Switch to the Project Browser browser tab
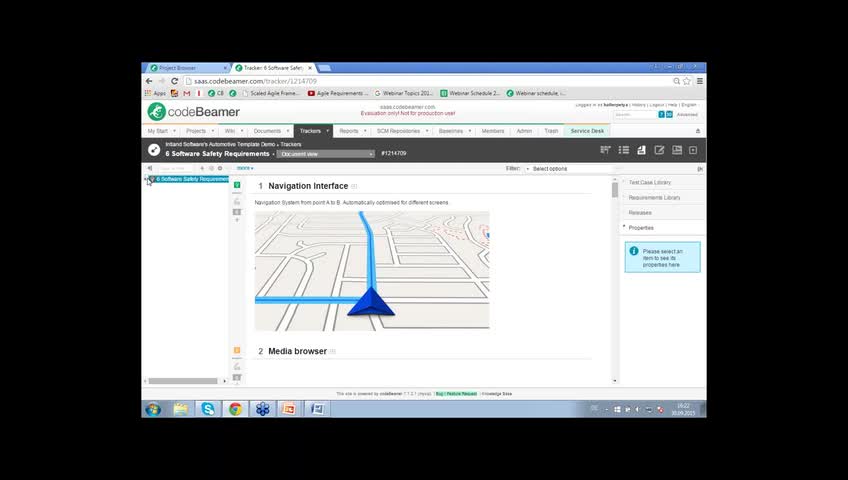 pyautogui.click(x=188, y=68)
